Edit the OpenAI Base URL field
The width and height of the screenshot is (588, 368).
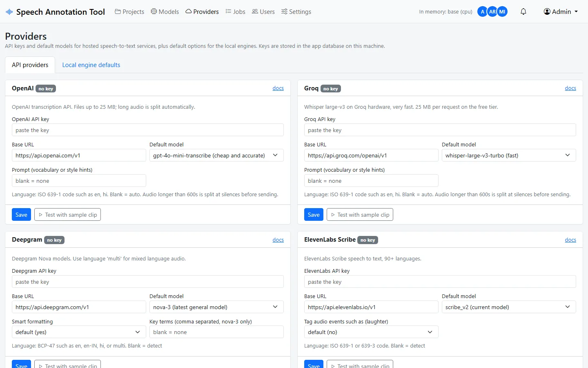click(x=79, y=155)
